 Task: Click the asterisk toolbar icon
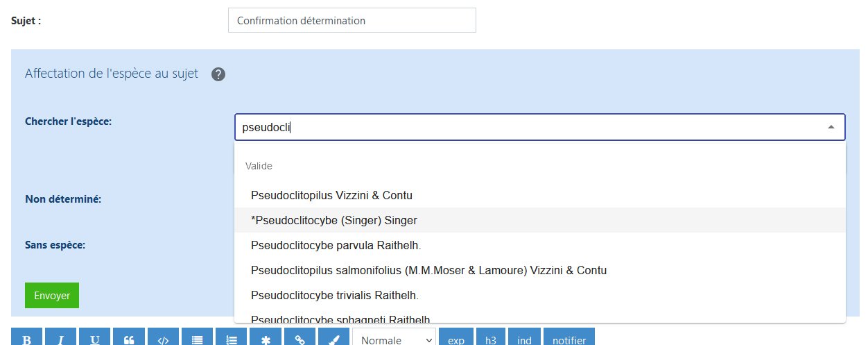[x=266, y=339]
